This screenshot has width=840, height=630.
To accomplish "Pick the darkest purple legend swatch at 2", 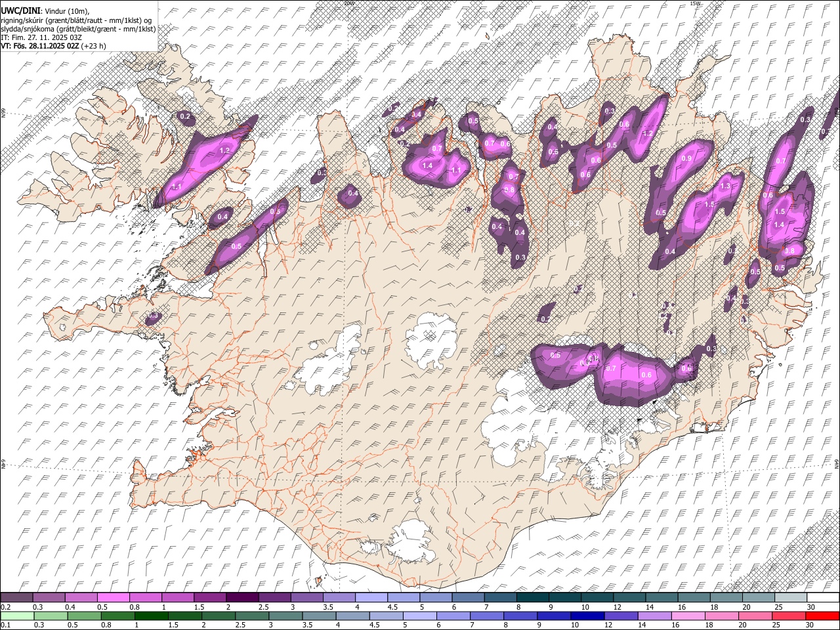I will (242, 598).
